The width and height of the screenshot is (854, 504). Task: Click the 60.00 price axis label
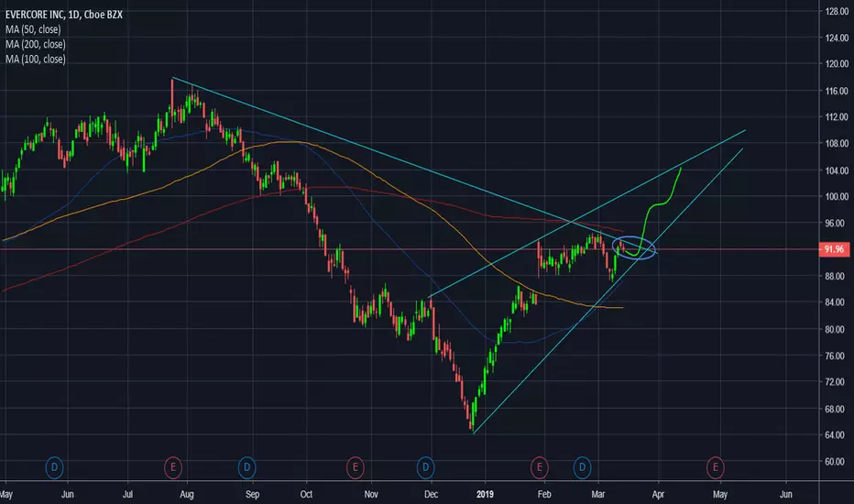click(x=837, y=461)
